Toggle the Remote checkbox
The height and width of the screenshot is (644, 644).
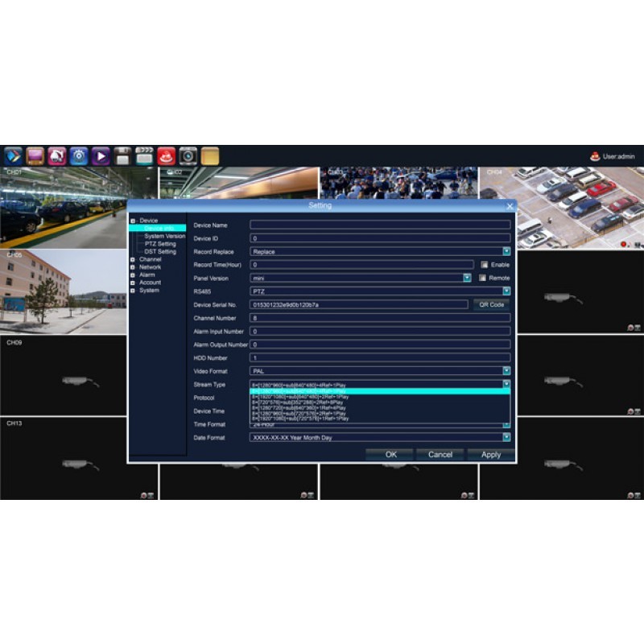pos(485,278)
